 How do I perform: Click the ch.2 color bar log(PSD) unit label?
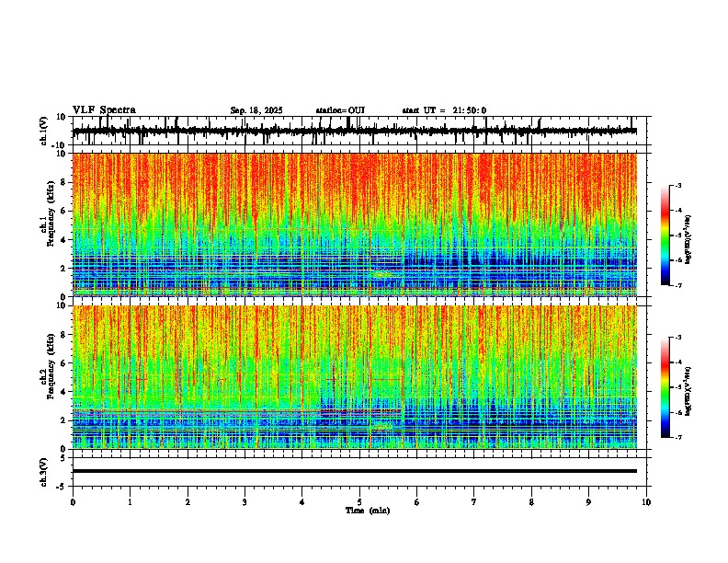click(688, 391)
